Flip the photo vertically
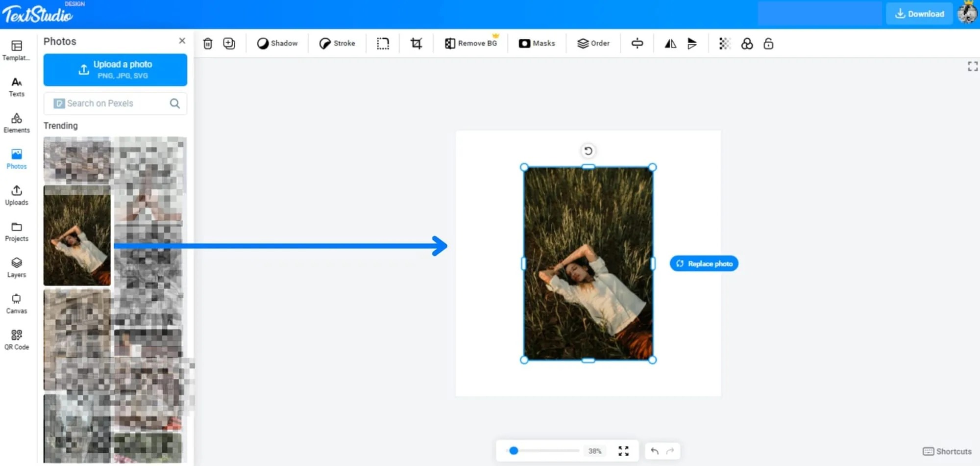Screen dimensions: 980x466 692,44
